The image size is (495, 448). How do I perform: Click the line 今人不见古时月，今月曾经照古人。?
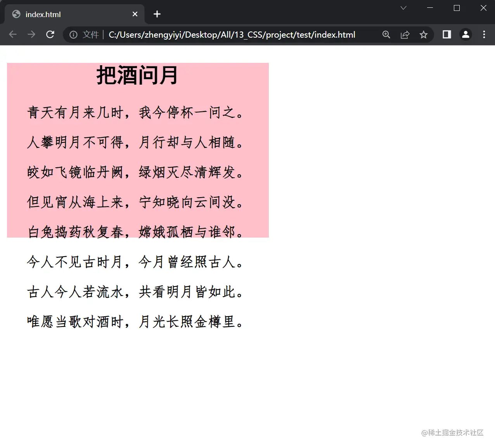click(x=136, y=262)
